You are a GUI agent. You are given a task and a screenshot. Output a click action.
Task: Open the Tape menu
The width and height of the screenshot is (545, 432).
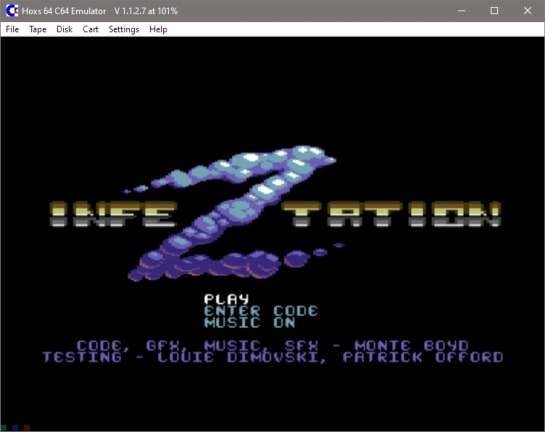[38, 29]
